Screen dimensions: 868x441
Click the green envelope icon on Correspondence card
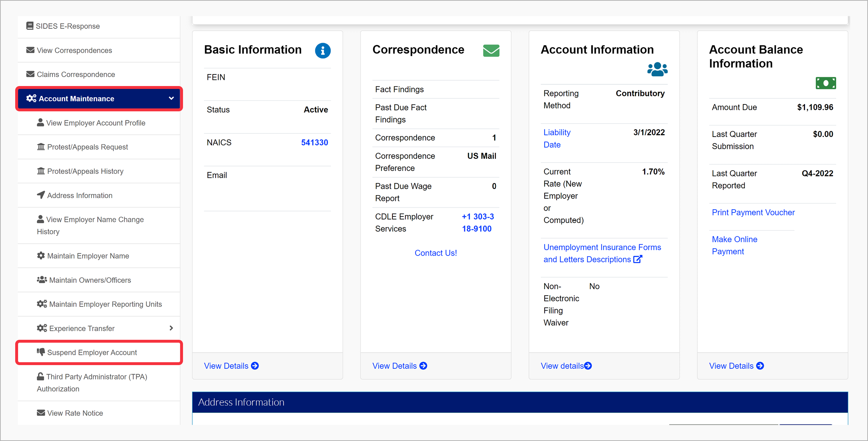tap(491, 50)
